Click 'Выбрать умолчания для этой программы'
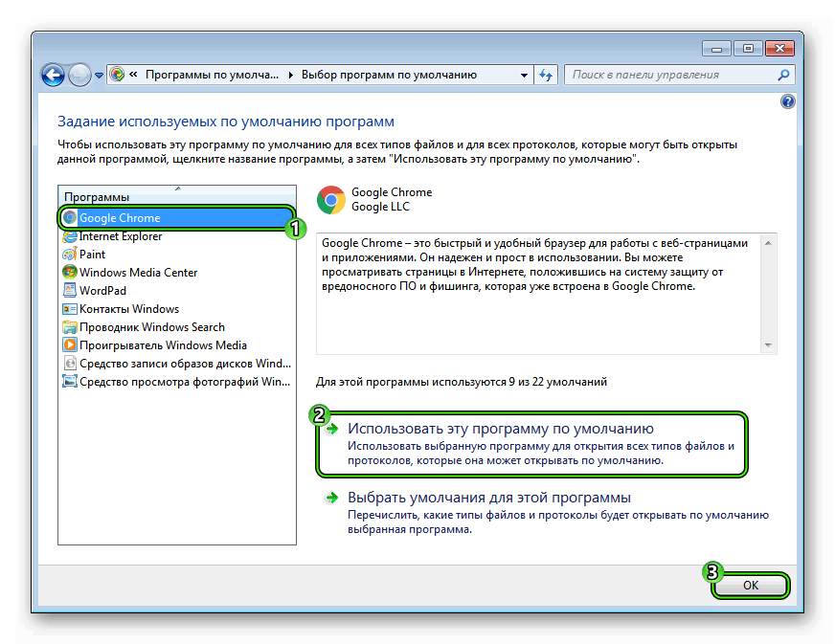 (x=489, y=497)
